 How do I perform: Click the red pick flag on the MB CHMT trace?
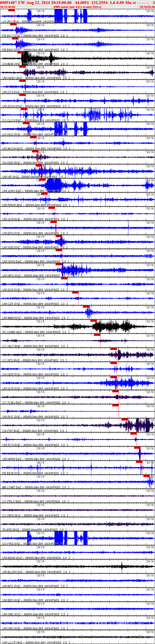147,476
